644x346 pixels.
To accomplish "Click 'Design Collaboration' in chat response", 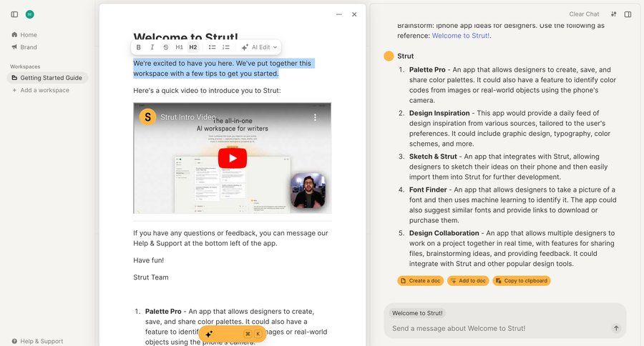I will pos(444,233).
